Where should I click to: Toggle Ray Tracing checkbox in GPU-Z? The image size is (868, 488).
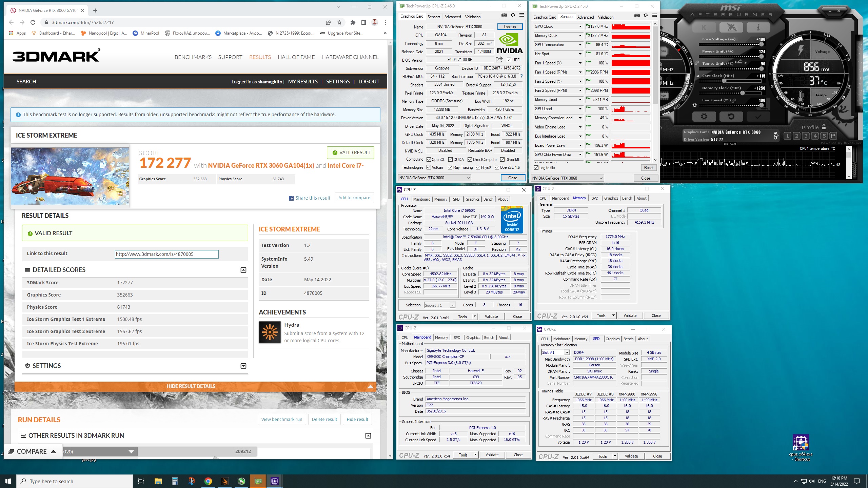450,167
